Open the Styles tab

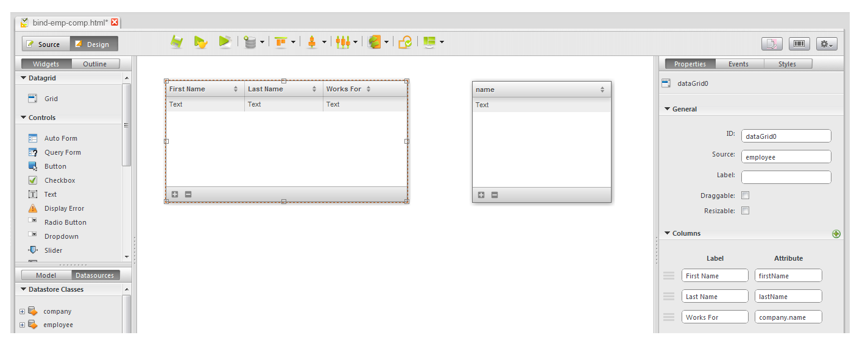coord(787,64)
